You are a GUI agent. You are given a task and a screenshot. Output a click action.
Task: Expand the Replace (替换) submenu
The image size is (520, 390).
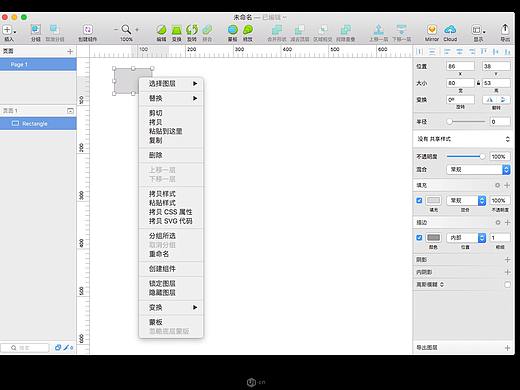pos(171,98)
